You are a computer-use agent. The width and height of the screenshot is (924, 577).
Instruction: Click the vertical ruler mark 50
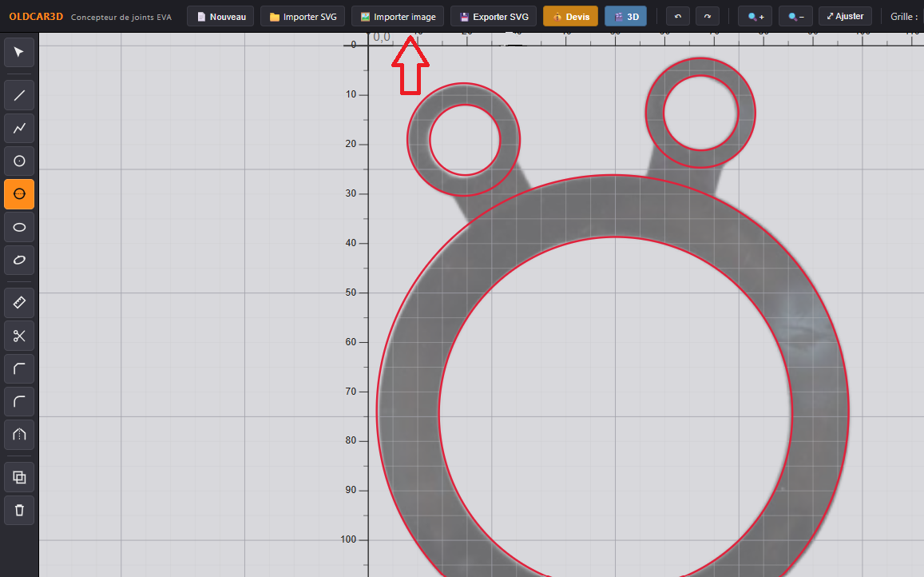pos(351,292)
